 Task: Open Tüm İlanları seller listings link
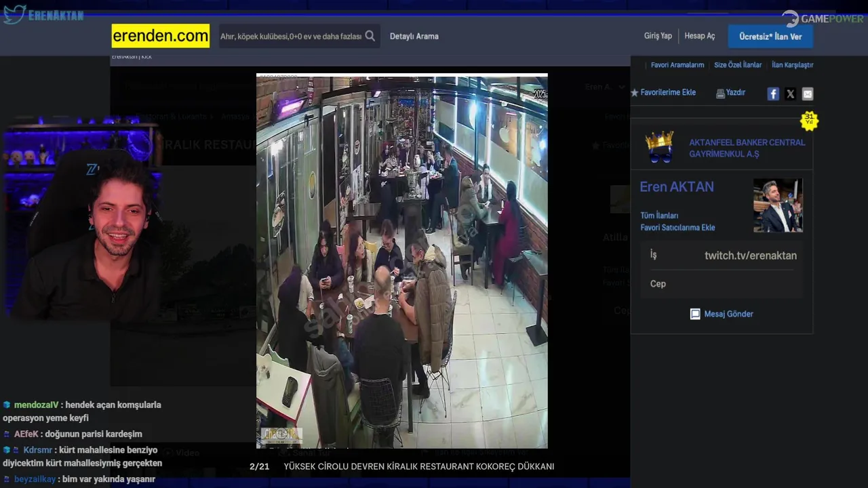tap(659, 216)
